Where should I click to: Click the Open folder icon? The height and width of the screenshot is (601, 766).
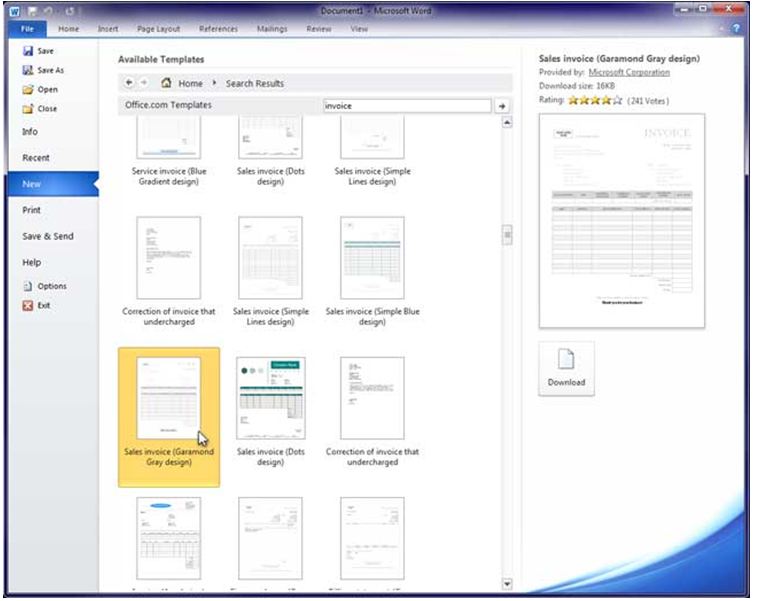click(x=28, y=90)
